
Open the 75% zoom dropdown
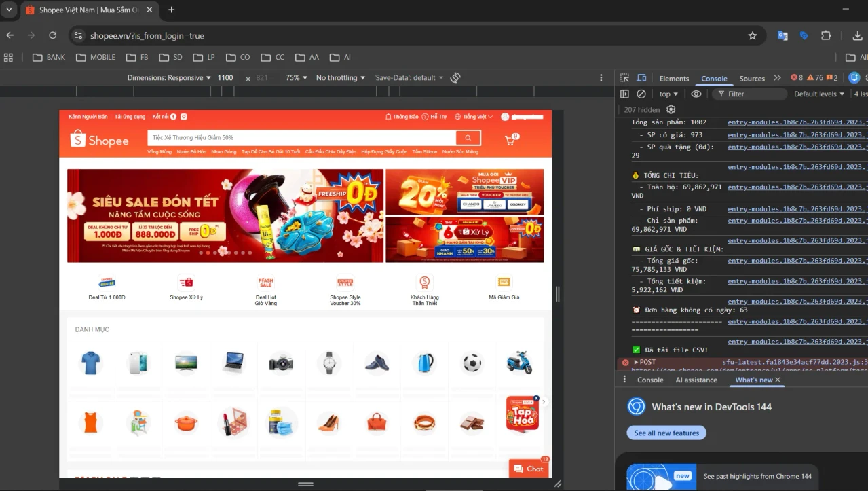pyautogui.click(x=296, y=78)
